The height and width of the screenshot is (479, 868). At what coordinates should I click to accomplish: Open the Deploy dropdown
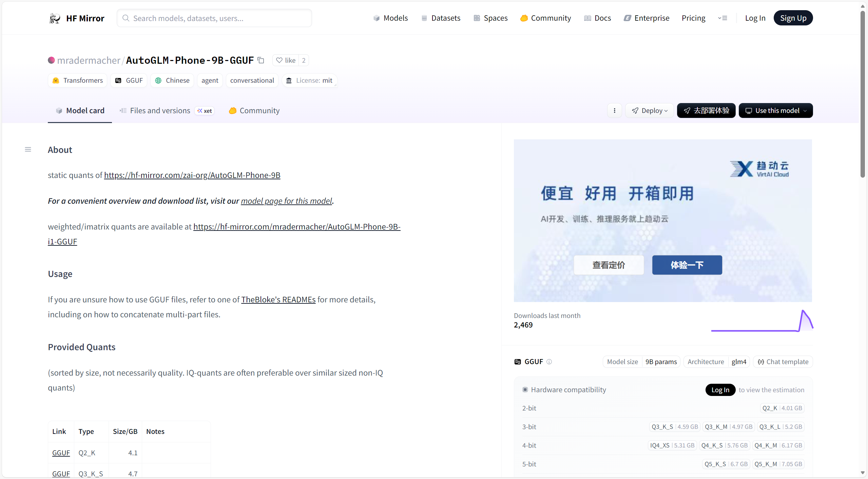(x=649, y=110)
